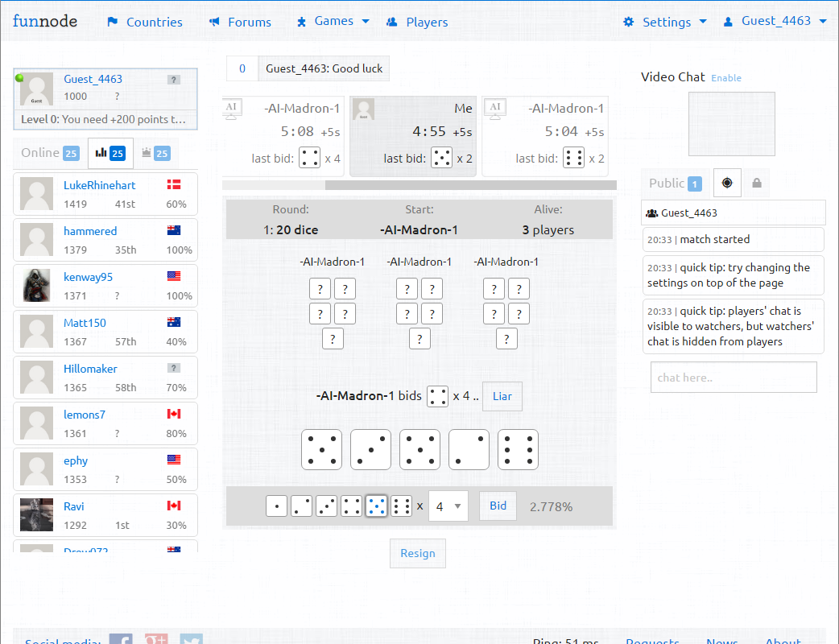839x644 pixels.
Task: Select the game chat target icon tab
Action: [x=727, y=183]
